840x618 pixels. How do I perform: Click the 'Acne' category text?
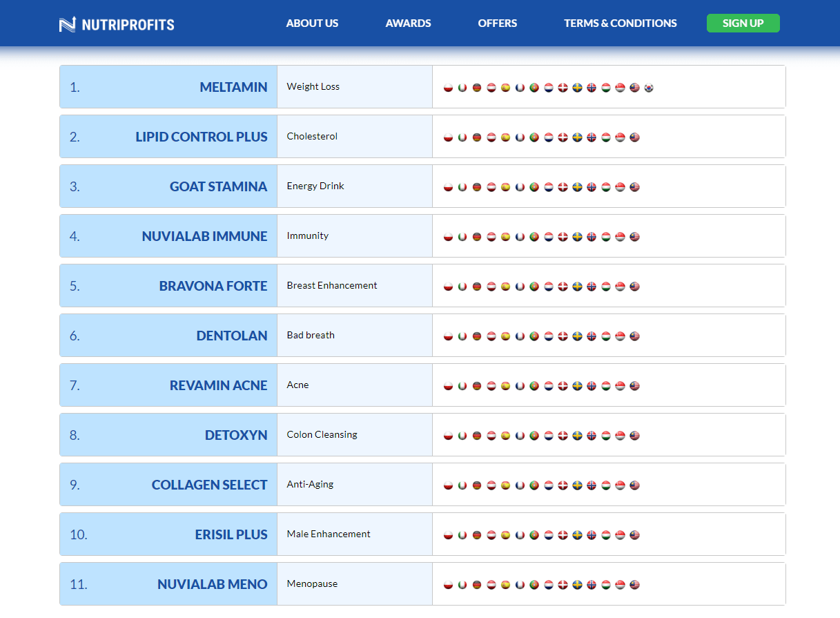pos(297,385)
